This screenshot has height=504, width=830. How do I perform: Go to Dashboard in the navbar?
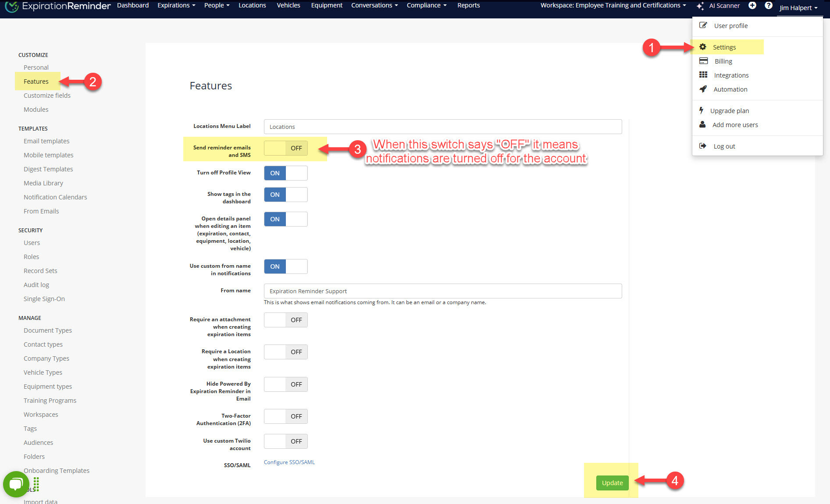pyautogui.click(x=133, y=5)
